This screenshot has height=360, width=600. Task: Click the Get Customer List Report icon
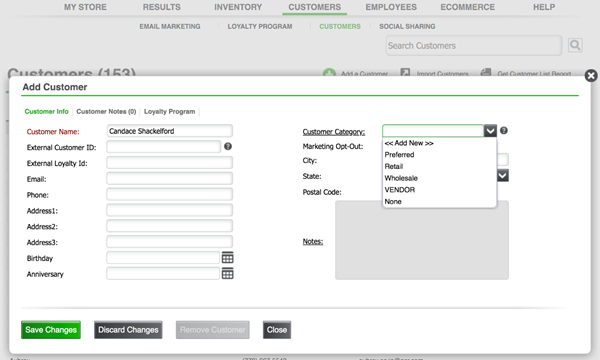486,72
